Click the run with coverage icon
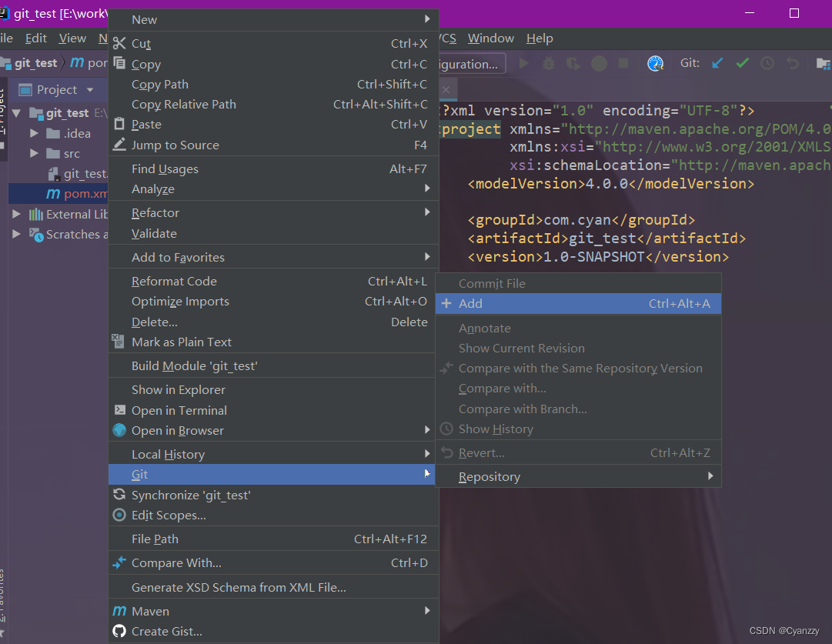 pos(573,64)
